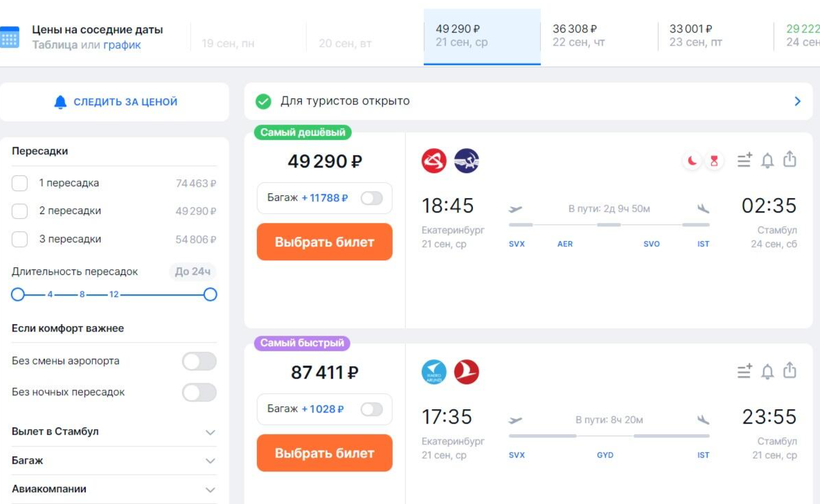Click the calendar icon beside neighboring dates prices
This screenshot has height=504, width=820.
point(10,37)
